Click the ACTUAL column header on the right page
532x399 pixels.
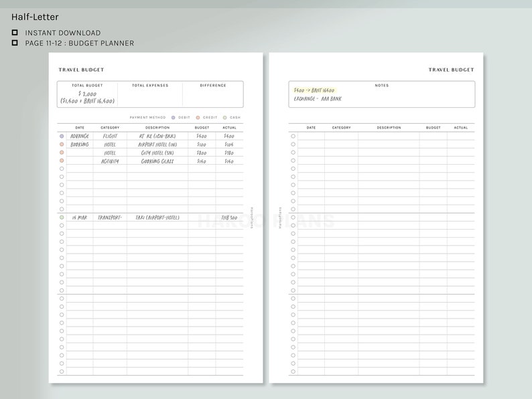461,128
